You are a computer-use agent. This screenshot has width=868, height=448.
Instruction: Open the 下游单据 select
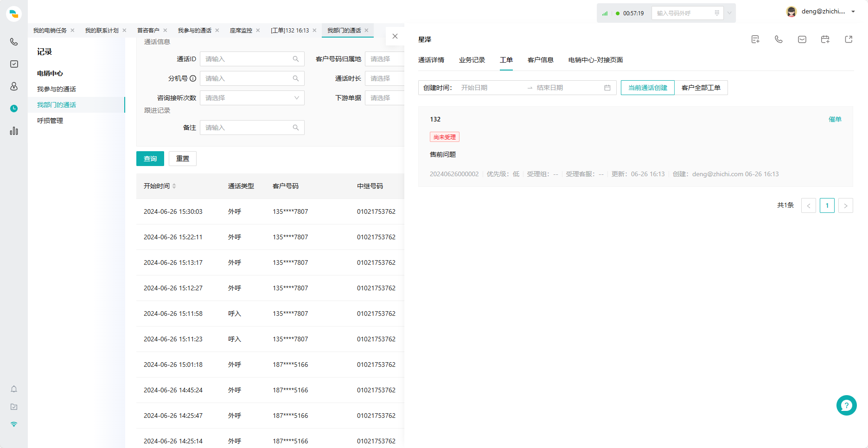(x=384, y=98)
